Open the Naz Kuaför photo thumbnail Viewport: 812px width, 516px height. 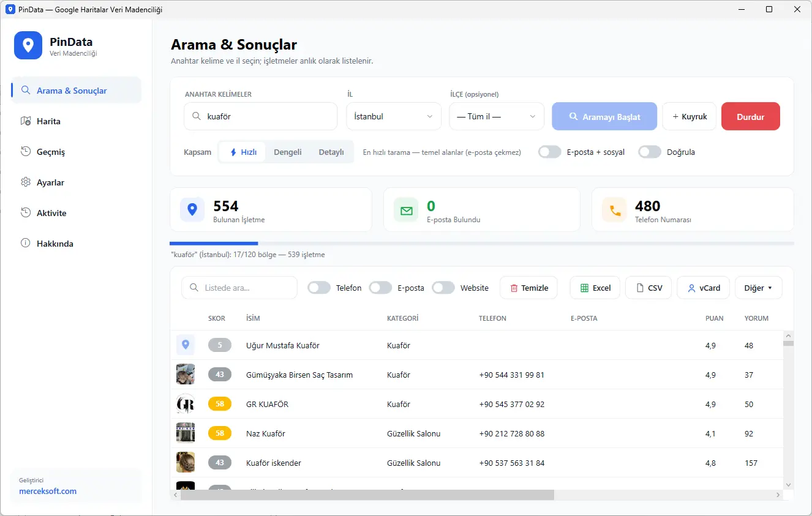[186, 433]
